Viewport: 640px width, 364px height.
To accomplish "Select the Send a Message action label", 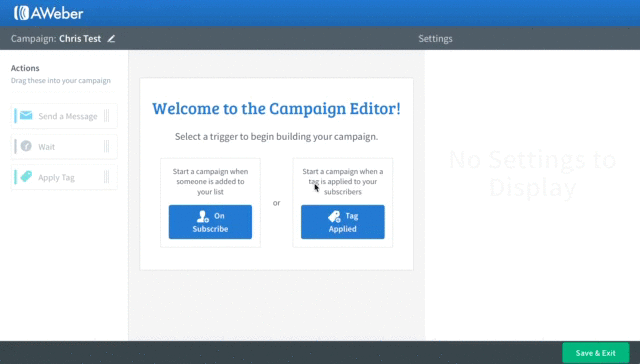I will pyautogui.click(x=68, y=116).
